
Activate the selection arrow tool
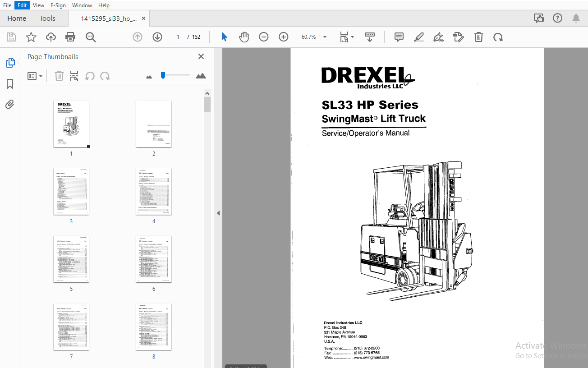224,37
